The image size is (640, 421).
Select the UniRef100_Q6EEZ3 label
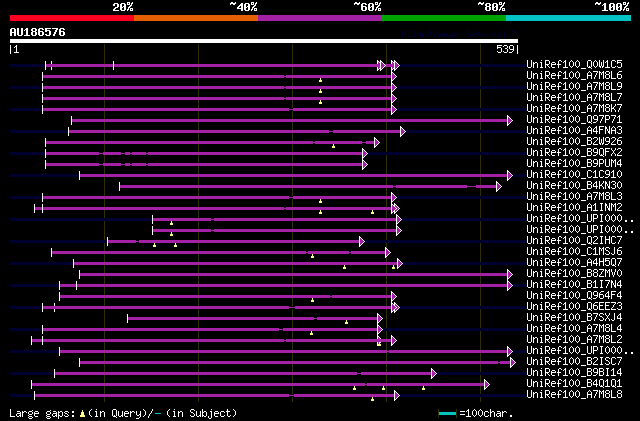574,307
